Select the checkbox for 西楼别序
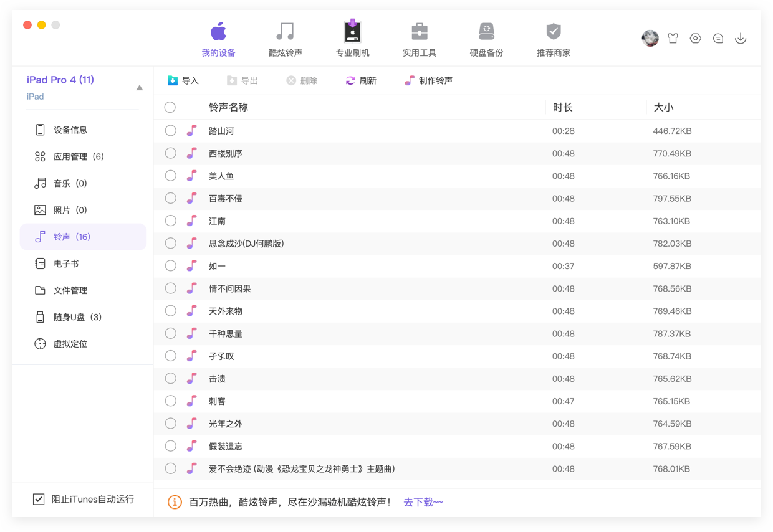The width and height of the screenshot is (773, 532). click(x=170, y=153)
